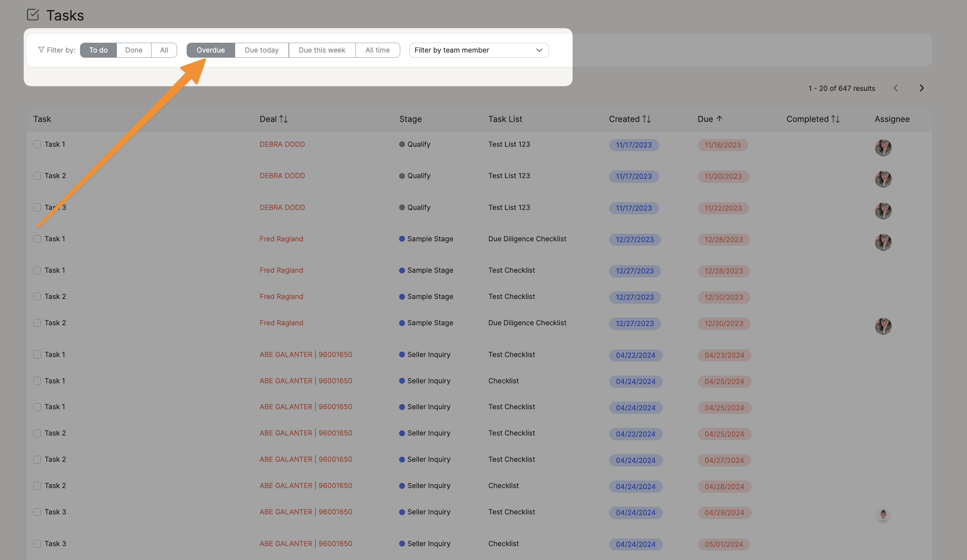The height and width of the screenshot is (560, 967).
Task: Click the Completed column sort arrows icon
Action: 836,119
